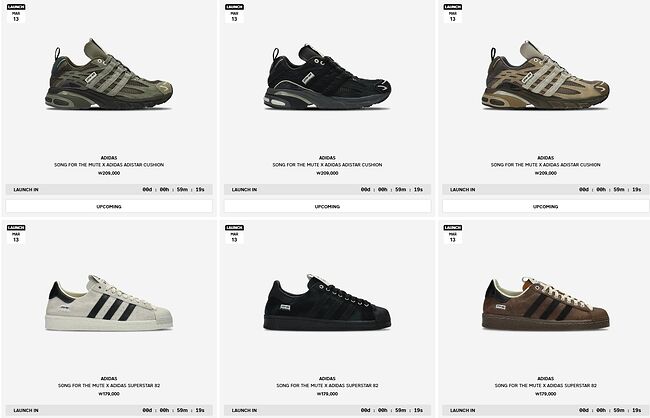Screen dimensions: 650x418
Task: Click Launch Mar 13 badge on beige Adistar
Action: [x=453, y=13]
